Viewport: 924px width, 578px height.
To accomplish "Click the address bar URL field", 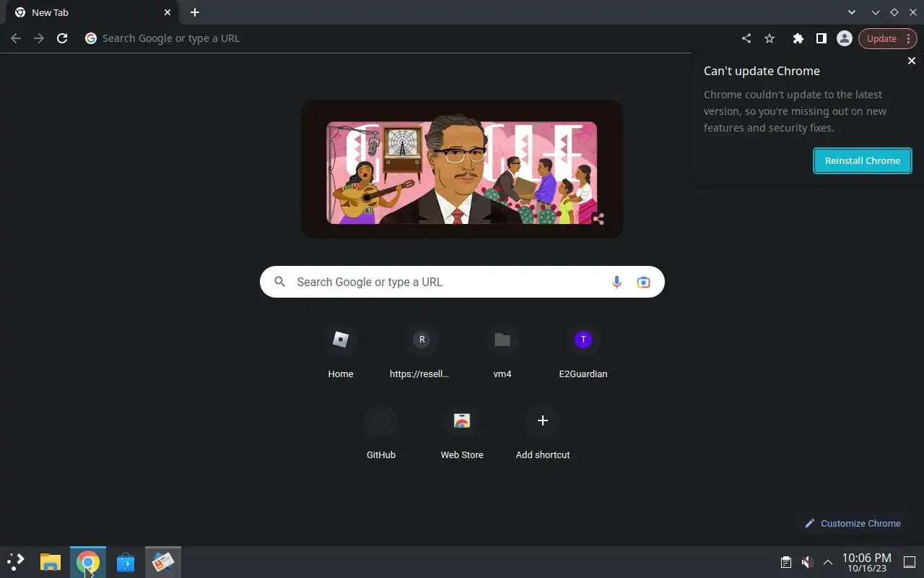I will pyautogui.click(x=408, y=38).
